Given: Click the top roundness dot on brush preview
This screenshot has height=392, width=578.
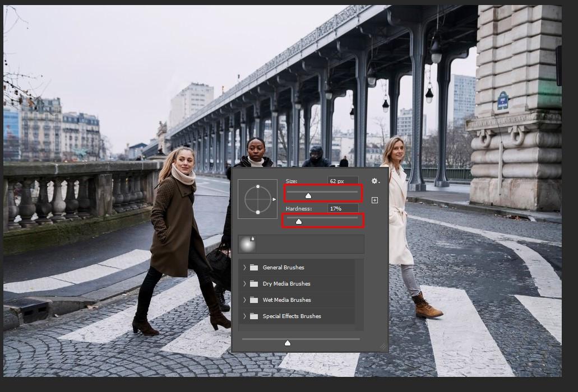Looking at the screenshot, I should (258, 186).
